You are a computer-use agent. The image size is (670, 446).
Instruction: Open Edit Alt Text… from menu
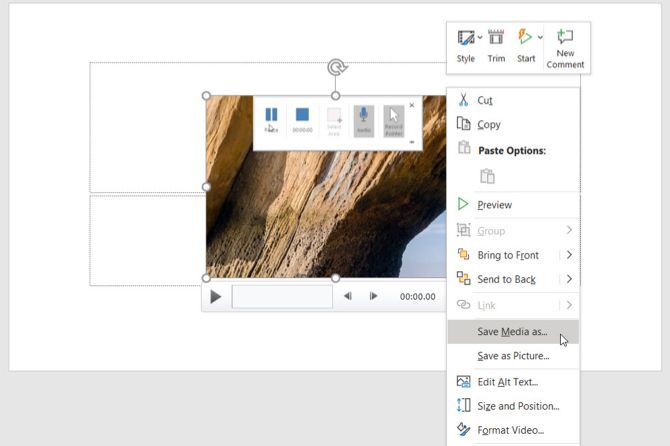click(x=507, y=381)
